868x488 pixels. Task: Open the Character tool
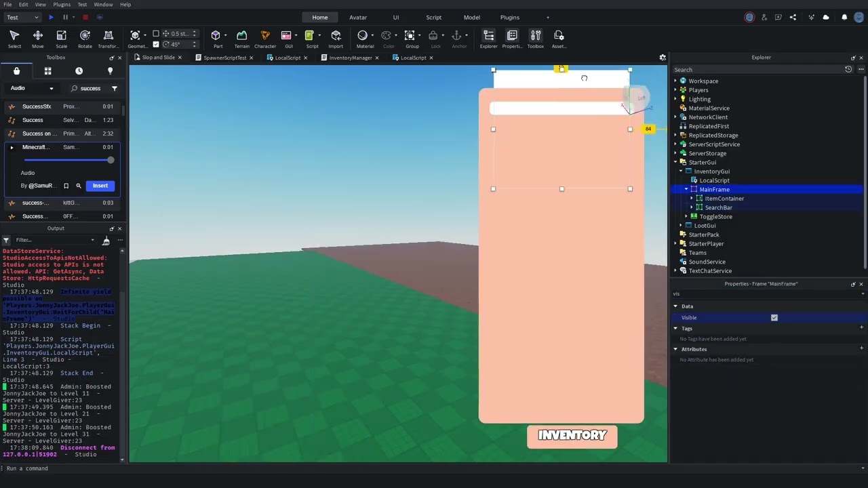pos(265,39)
